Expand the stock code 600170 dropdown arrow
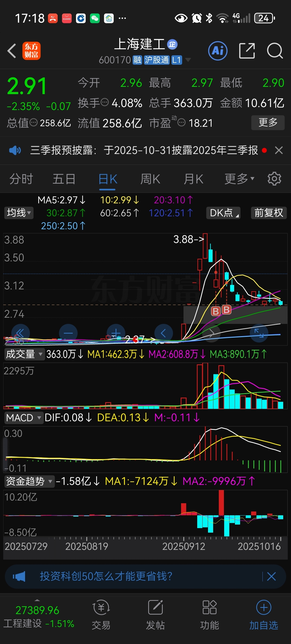291x644 pixels. [x=188, y=60]
